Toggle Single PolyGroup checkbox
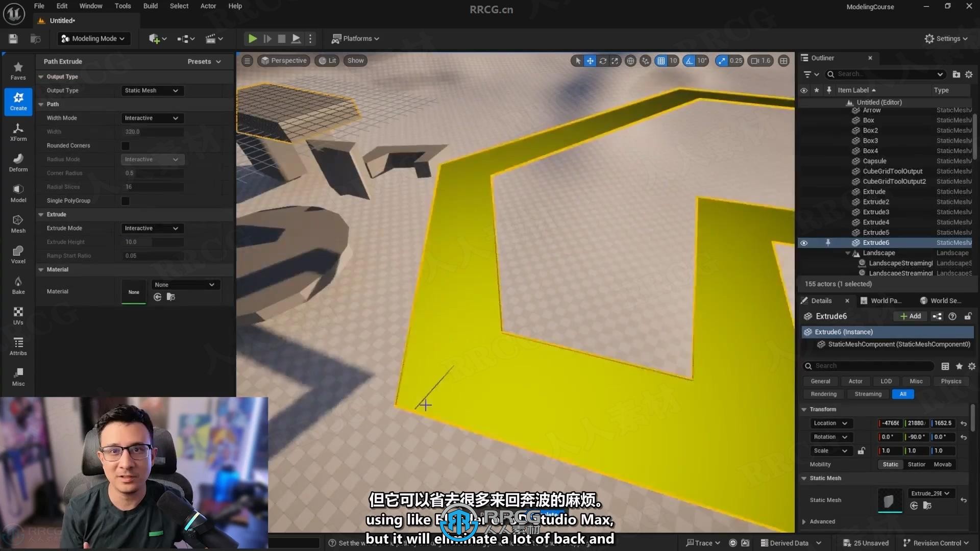 pos(126,201)
